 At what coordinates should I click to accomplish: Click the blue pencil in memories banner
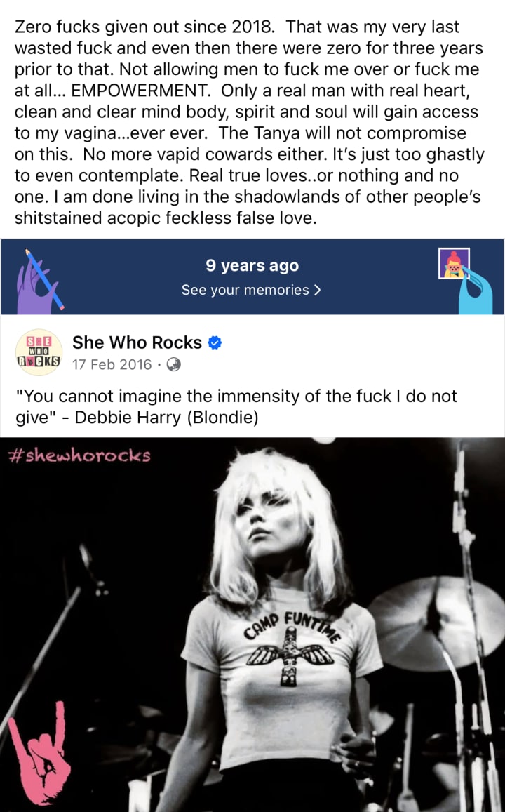point(44,279)
